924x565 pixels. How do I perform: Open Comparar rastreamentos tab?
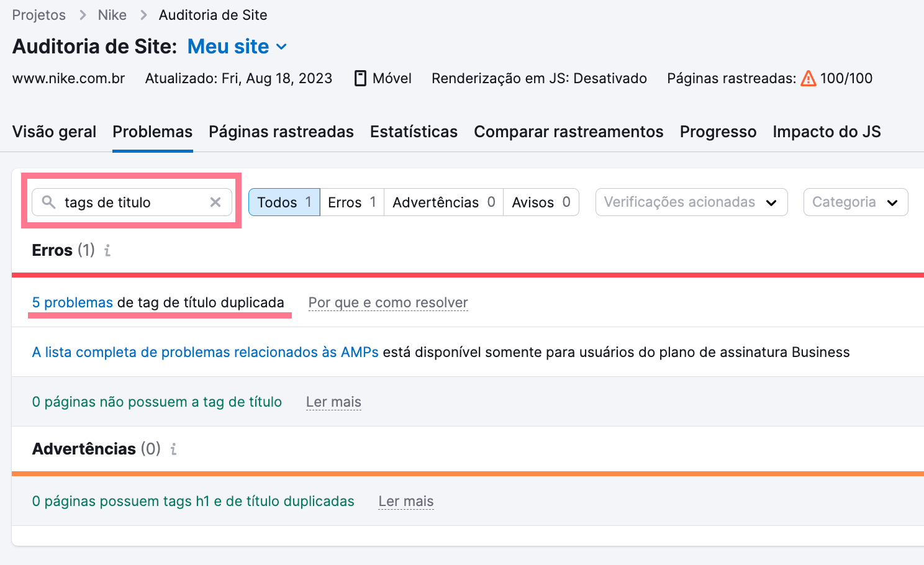click(569, 132)
